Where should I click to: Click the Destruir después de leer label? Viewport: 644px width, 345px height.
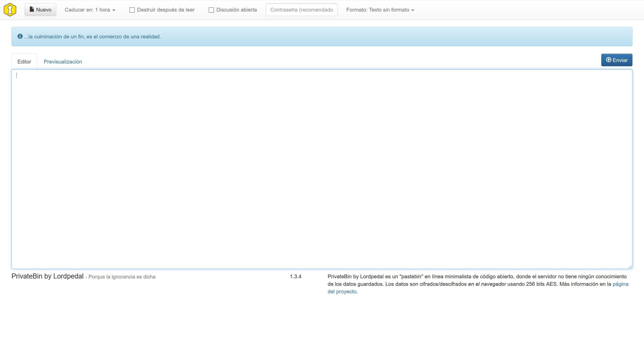pos(166,10)
